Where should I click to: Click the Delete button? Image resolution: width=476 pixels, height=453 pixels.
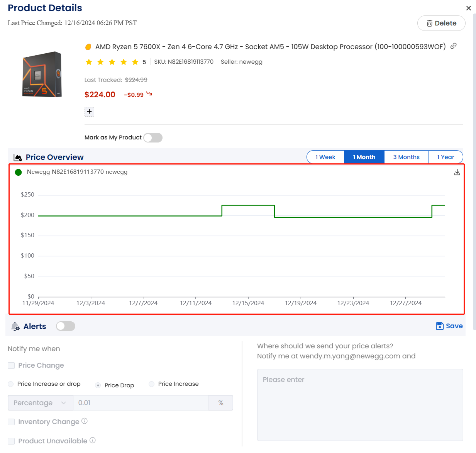click(441, 23)
